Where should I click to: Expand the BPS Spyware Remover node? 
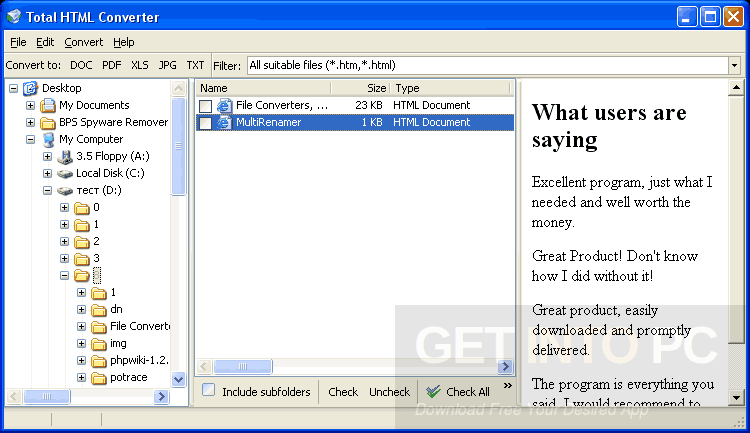pyautogui.click(x=30, y=122)
